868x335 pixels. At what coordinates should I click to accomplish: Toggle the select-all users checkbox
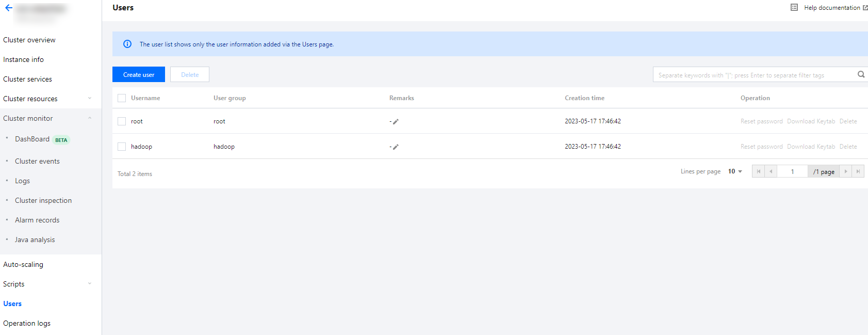pos(122,98)
